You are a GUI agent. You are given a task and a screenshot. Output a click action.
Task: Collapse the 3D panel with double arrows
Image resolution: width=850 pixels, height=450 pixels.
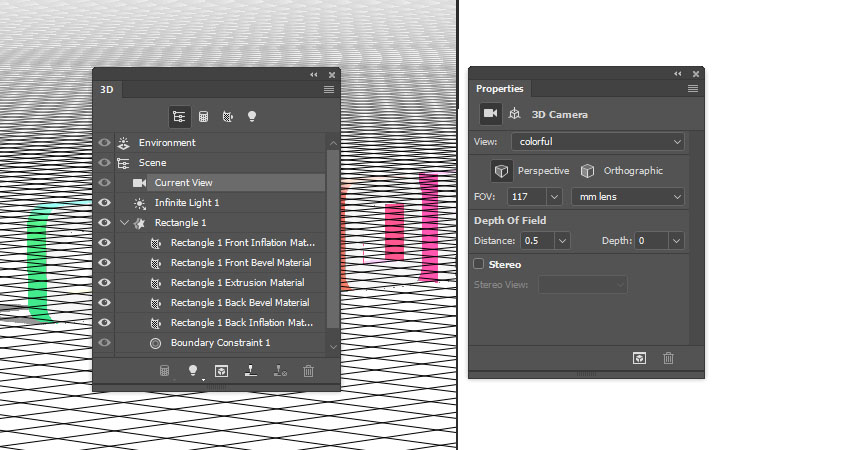314,75
